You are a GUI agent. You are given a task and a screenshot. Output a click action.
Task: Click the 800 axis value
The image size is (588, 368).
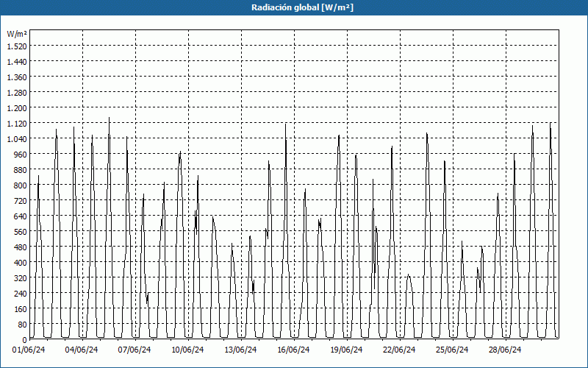(x=21, y=185)
